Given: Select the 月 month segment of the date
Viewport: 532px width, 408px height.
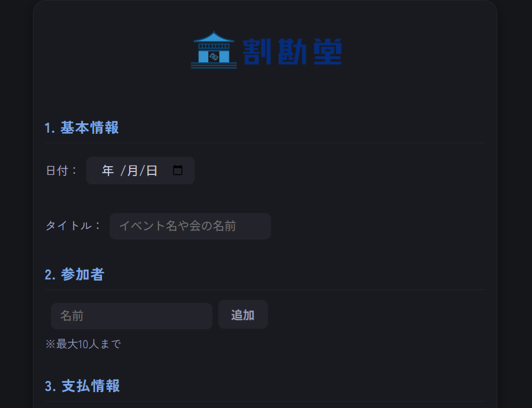Looking at the screenshot, I should (x=133, y=171).
